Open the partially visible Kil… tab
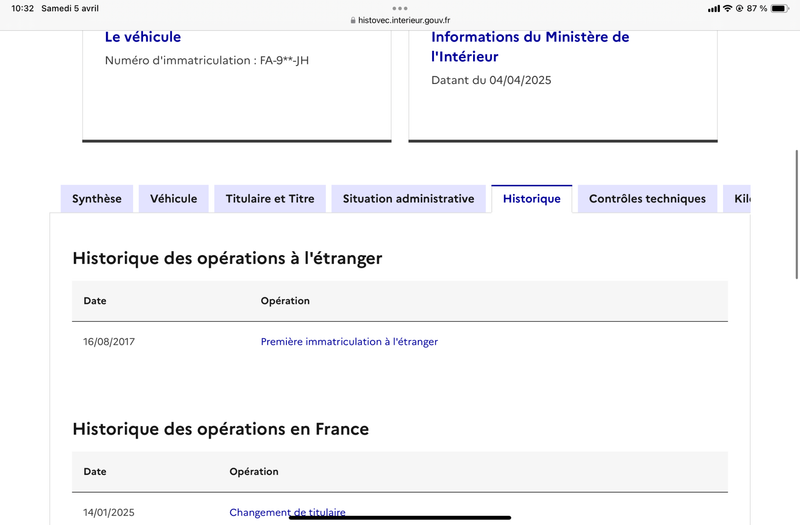This screenshot has width=800, height=525. click(738, 199)
